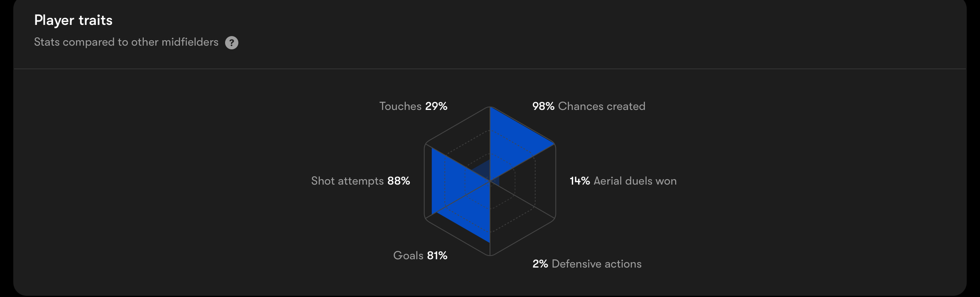Select the Touches label on the radar
This screenshot has width=980, height=297.
400,106
